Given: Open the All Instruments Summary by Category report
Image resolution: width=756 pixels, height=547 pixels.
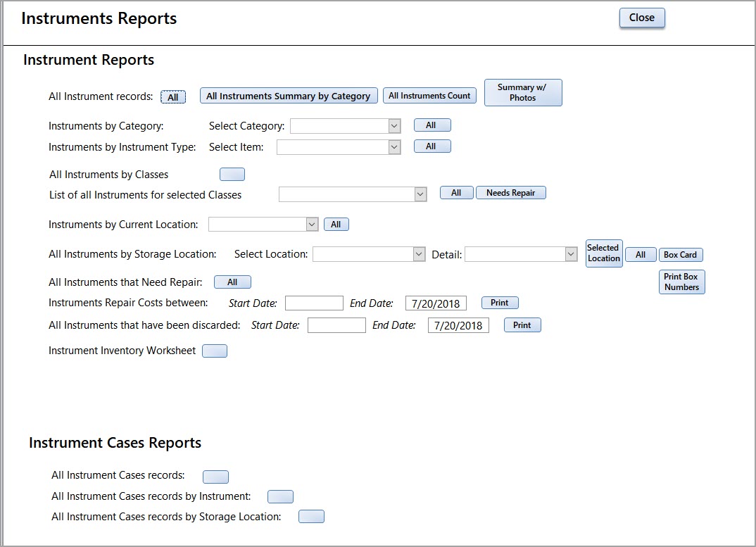Looking at the screenshot, I should pos(289,95).
